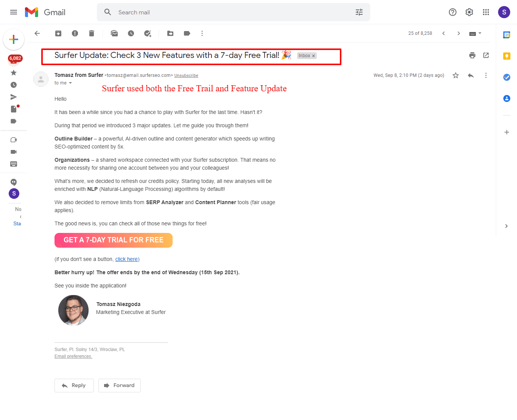Show details dropdown next to 'to me'
517x420 pixels.
click(70, 83)
